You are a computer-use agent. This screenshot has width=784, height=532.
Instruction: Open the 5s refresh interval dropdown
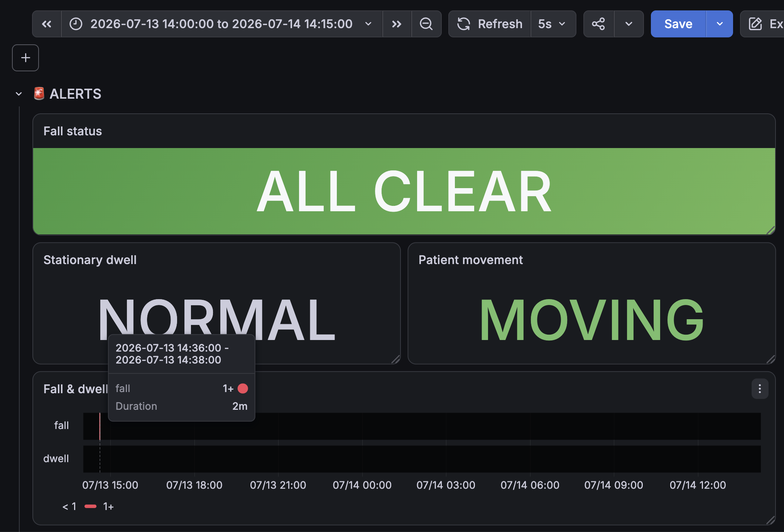click(553, 24)
